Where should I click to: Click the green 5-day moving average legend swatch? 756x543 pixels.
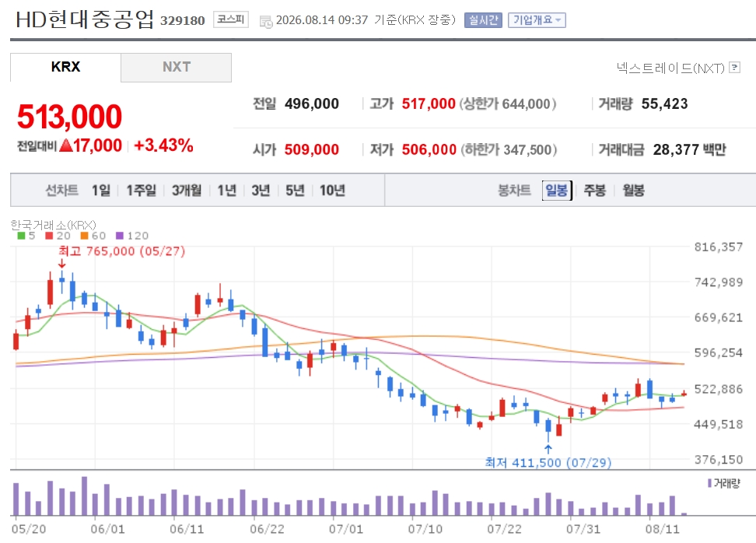coord(21,236)
